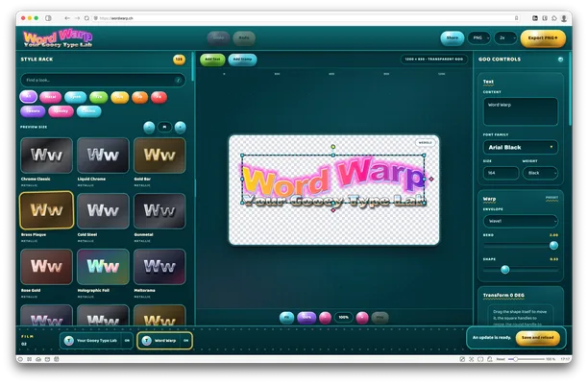Click the Share button

(x=452, y=37)
